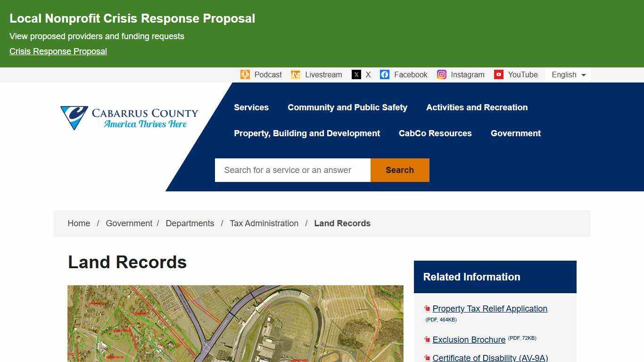Open the Government navigation menu
Viewport: 644px width, 362px height.
tap(516, 133)
